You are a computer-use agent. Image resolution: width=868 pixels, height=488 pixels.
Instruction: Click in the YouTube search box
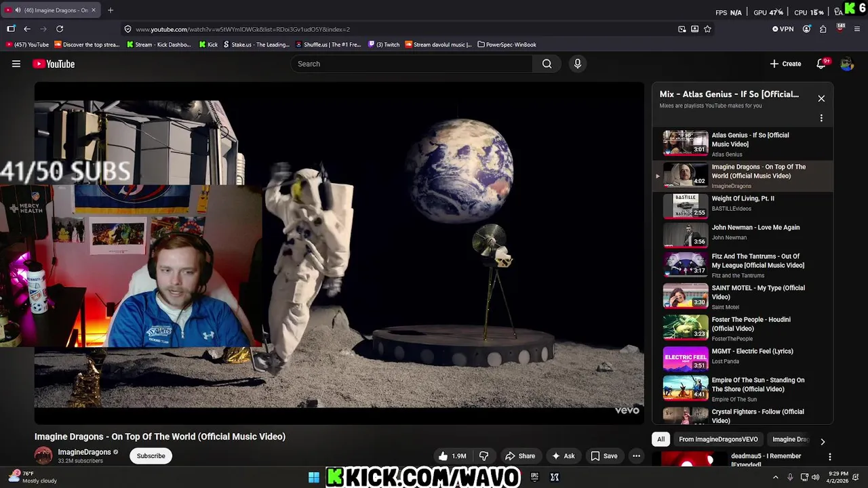(x=412, y=64)
